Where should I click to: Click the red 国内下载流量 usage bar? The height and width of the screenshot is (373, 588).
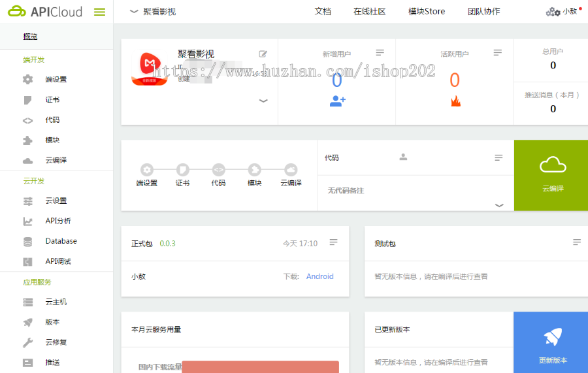tap(260, 366)
